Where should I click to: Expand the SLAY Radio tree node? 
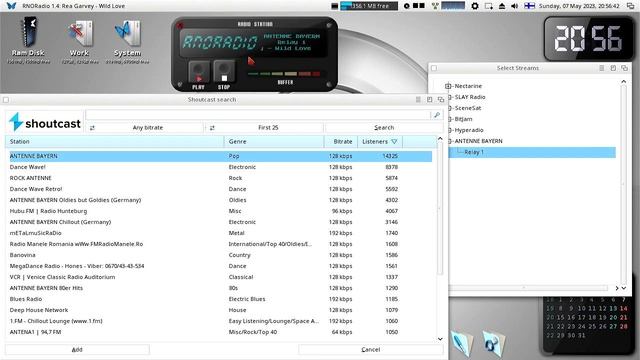(x=450, y=97)
